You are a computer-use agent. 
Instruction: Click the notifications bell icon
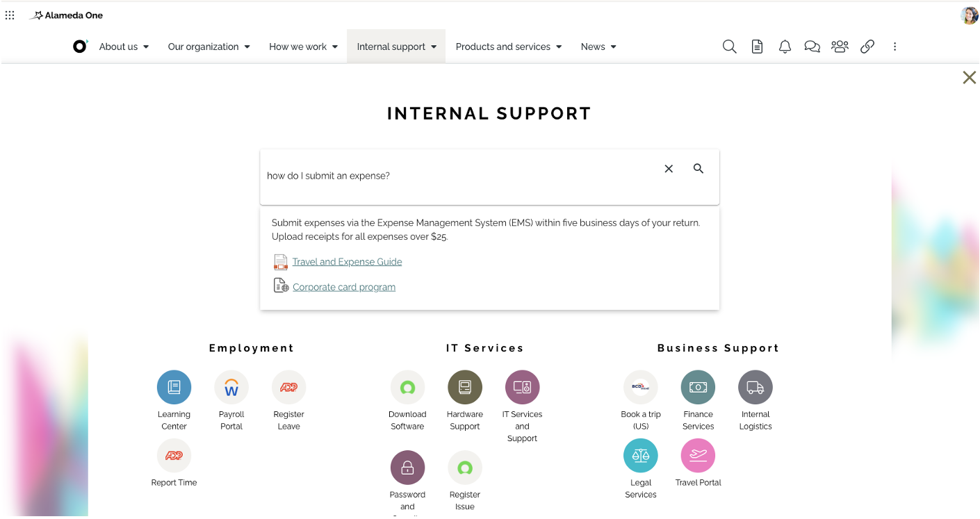[x=785, y=47]
